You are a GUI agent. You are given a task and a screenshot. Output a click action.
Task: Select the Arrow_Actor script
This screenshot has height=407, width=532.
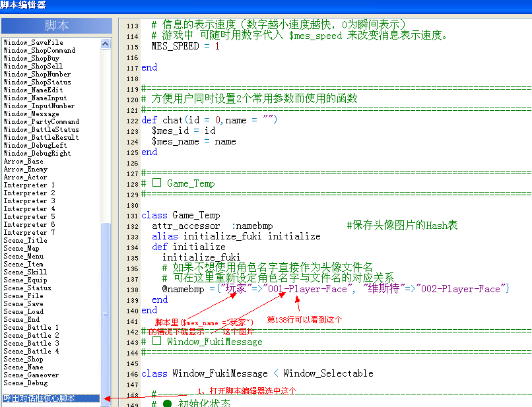tap(26, 177)
